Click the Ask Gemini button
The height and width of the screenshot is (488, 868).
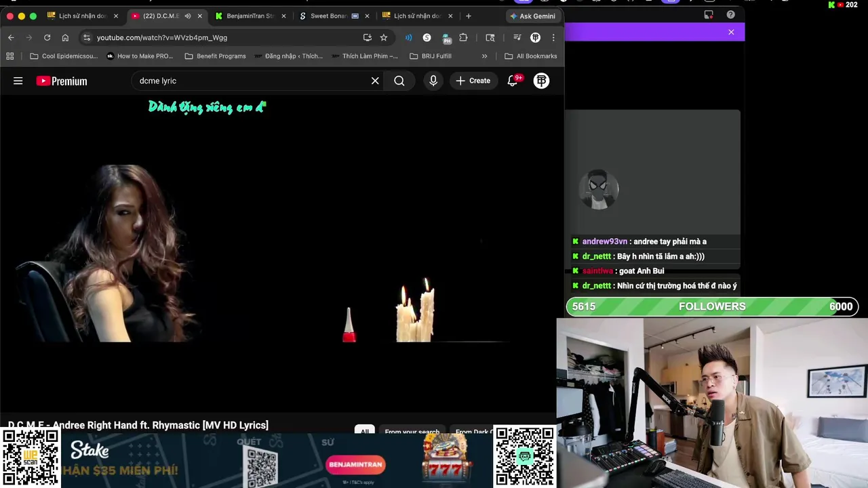coord(532,16)
